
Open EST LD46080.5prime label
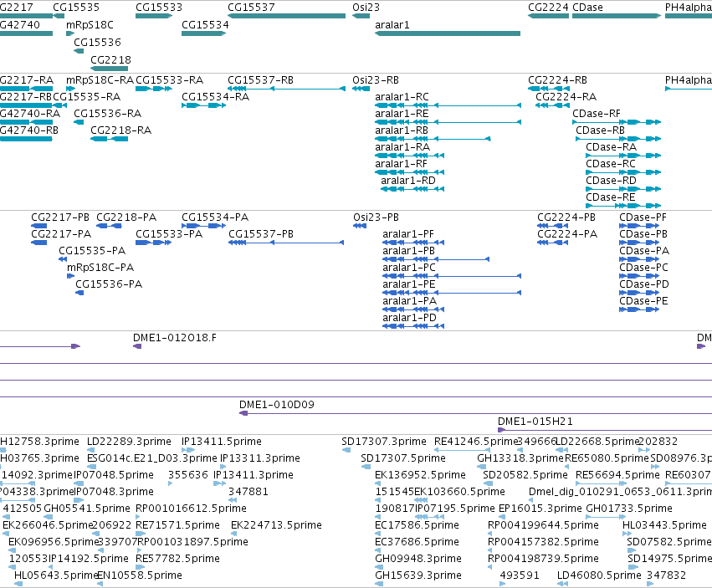click(599, 575)
